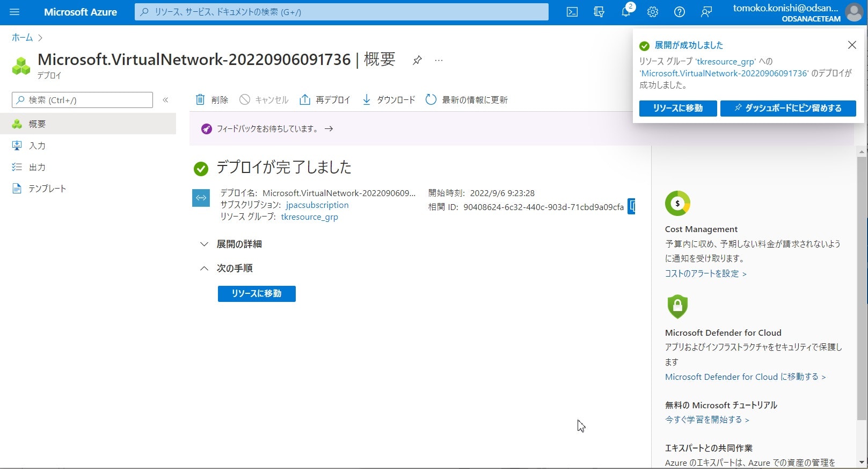The image size is (868, 469).
Task: Open the jpacsubscription link
Action: [x=317, y=205]
